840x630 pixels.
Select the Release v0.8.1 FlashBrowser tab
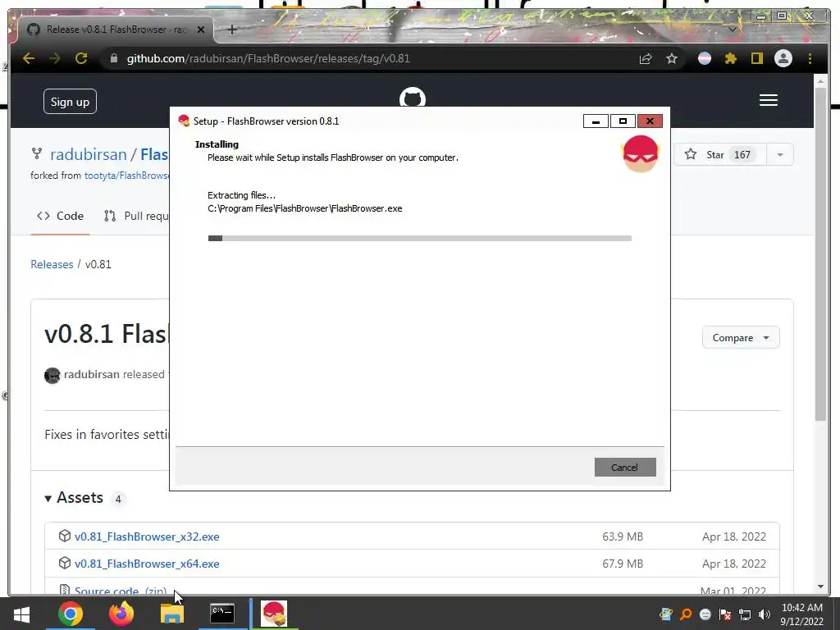click(116, 30)
